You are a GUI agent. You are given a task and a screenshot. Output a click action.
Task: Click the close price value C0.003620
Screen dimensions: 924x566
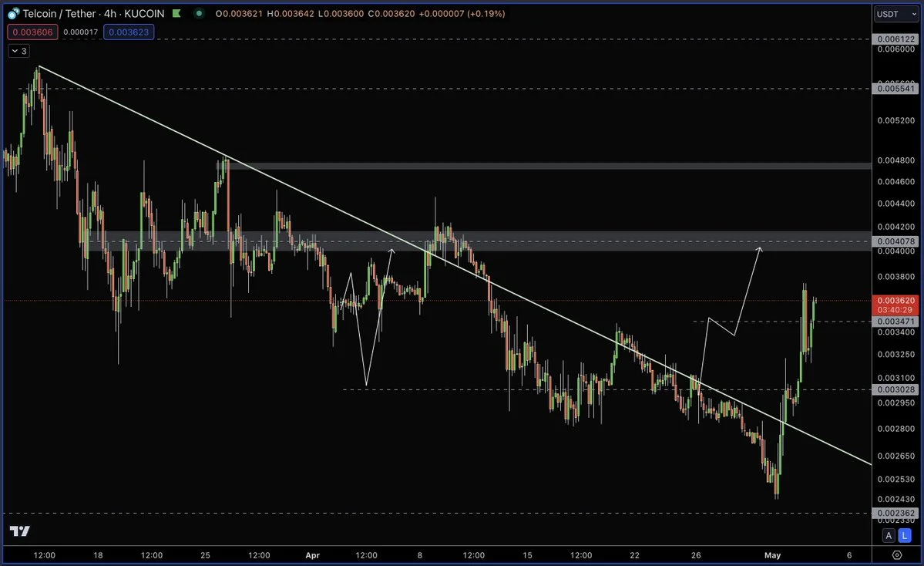click(x=391, y=14)
